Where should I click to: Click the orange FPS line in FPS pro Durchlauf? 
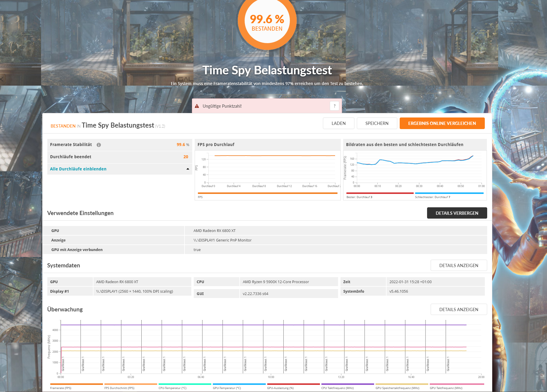coord(274,156)
